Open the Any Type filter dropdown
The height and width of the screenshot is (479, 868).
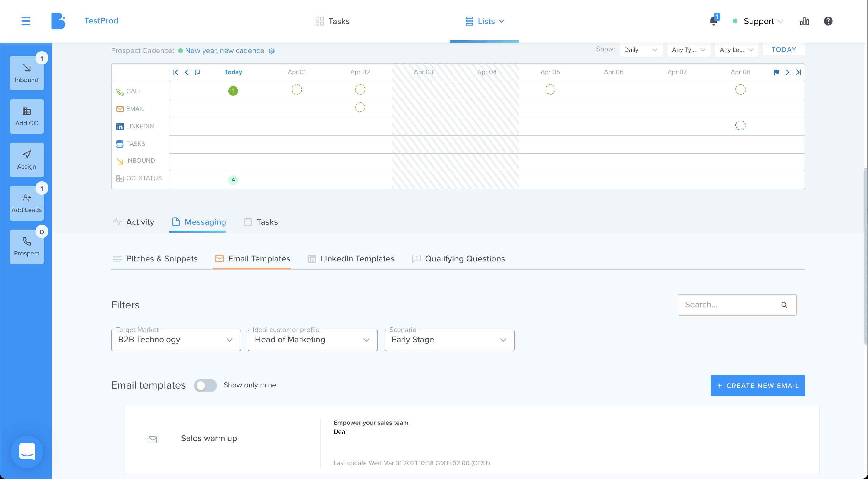pos(688,50)
